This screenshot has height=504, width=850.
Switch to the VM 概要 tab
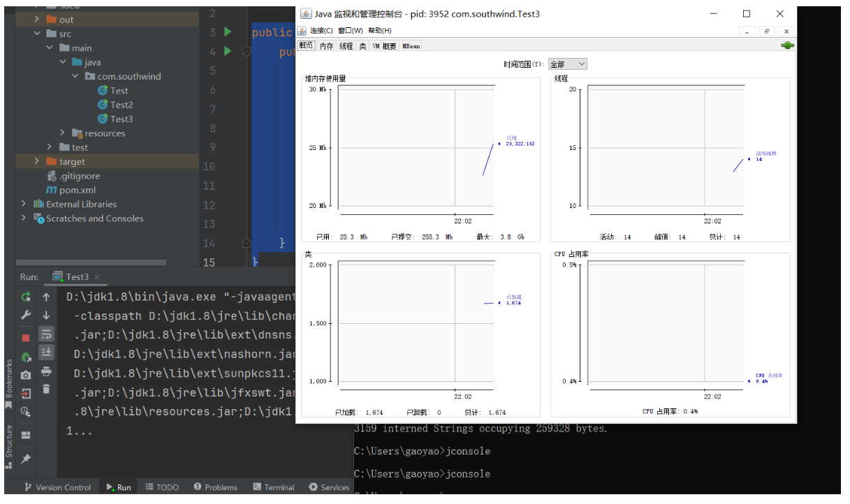pos(384,46)
